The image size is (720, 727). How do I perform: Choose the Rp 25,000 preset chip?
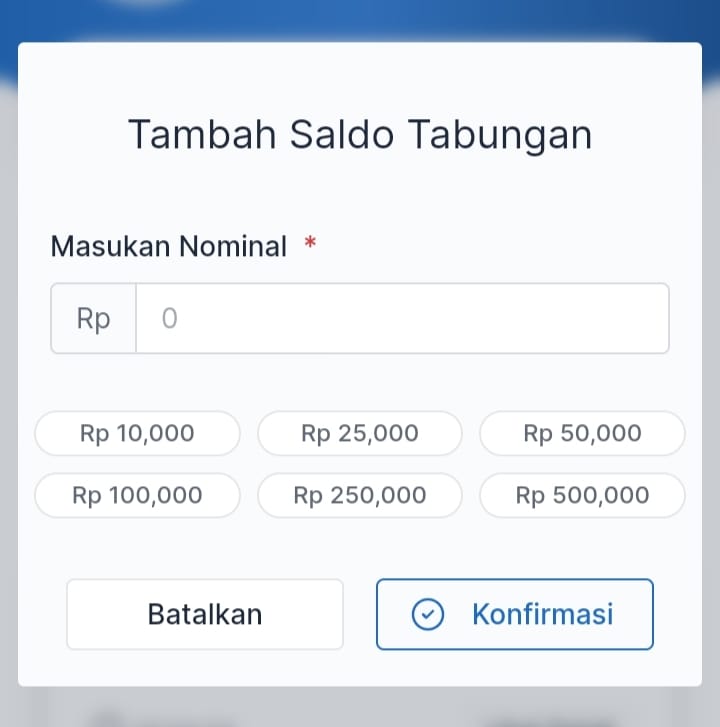[x=360, y=434]
